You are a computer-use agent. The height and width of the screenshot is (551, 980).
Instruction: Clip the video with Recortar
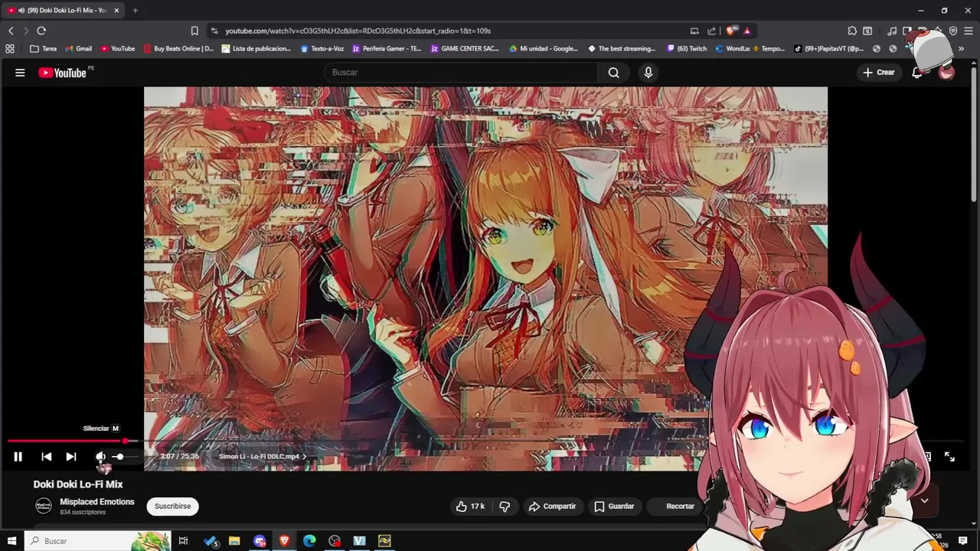coord(674,506)
